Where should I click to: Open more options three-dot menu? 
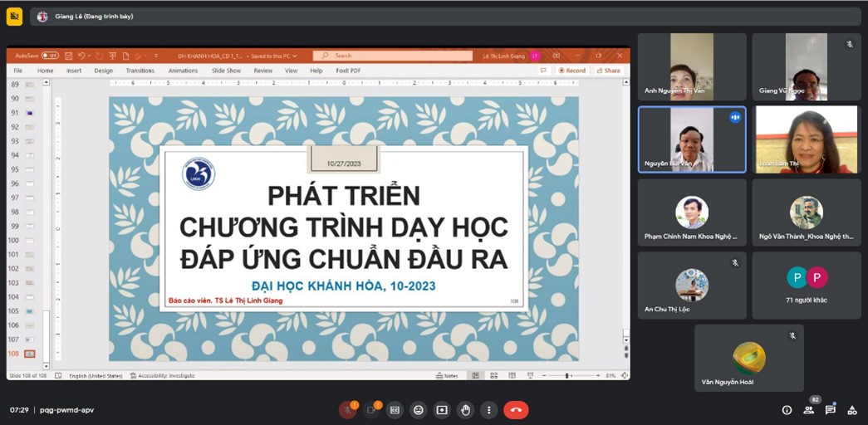(x=489, y=410)
